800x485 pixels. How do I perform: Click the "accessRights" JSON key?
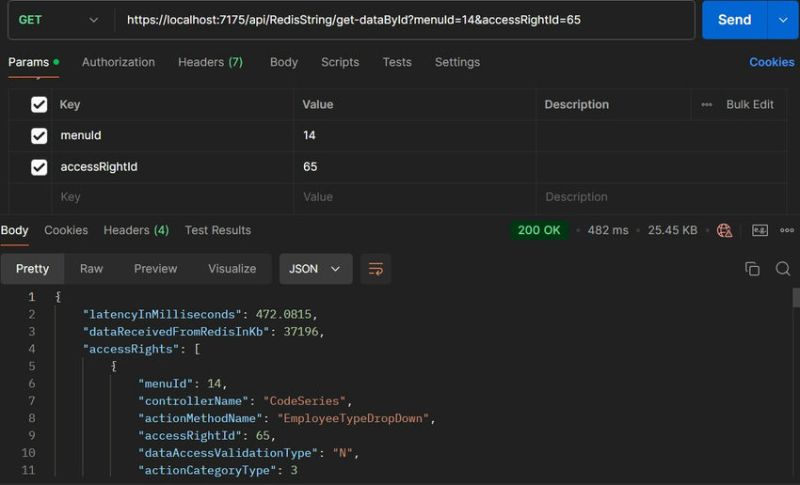tap(131, 349)
